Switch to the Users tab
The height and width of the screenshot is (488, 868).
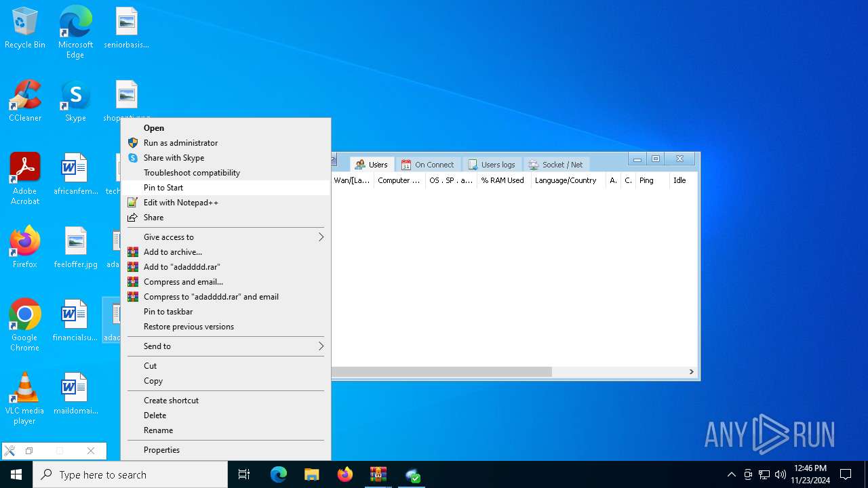click(x=372, y=165)
